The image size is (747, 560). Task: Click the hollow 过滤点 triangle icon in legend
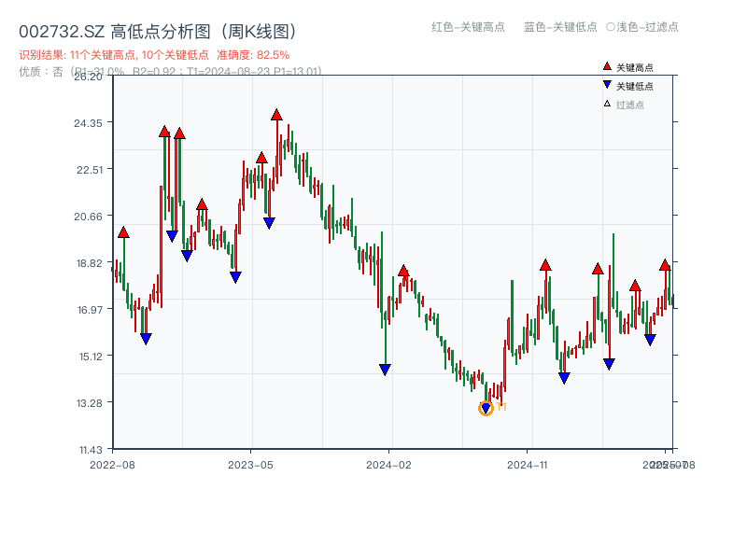tap(605, 105)
